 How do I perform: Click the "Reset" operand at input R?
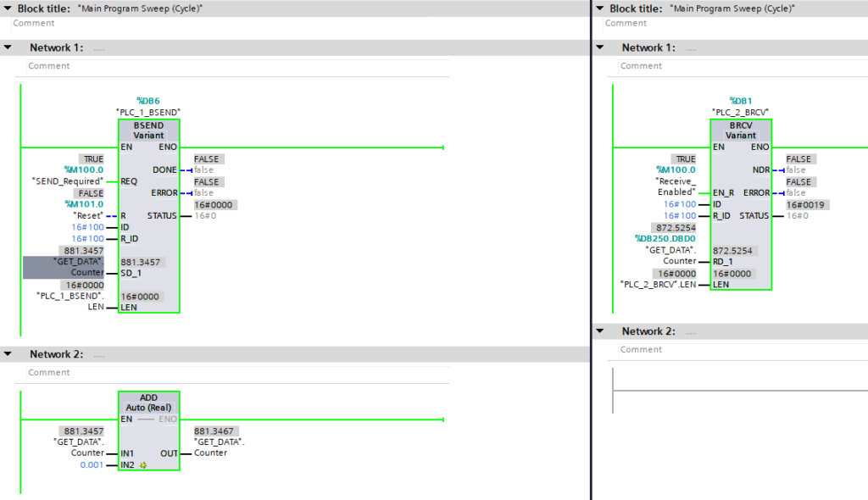tap(87, 215)
